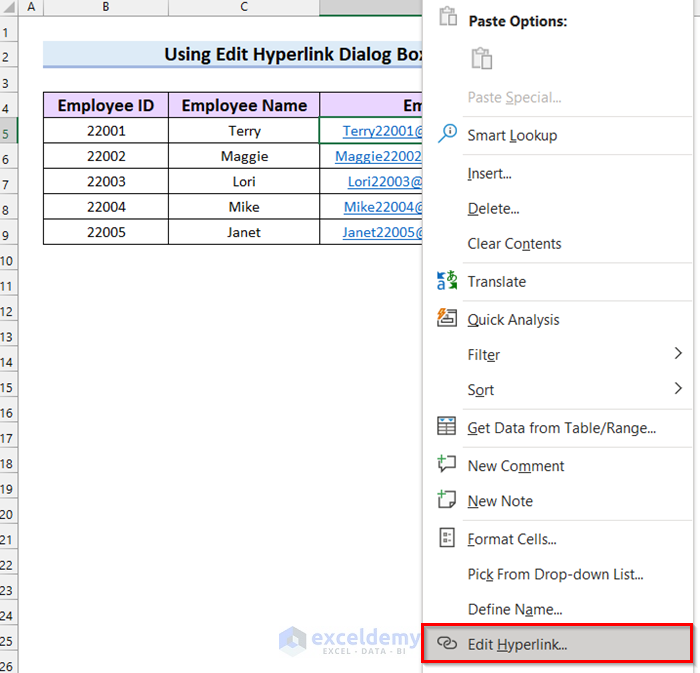Open Pick From Drop-down List
The image size is (700, 673).
point(555,574)
